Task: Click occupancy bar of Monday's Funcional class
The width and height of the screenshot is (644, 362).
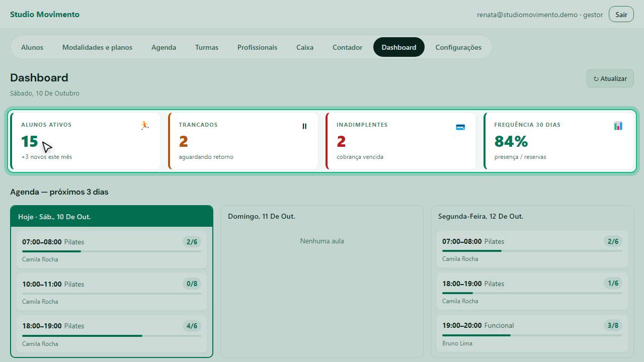Action: click(532, 335)
